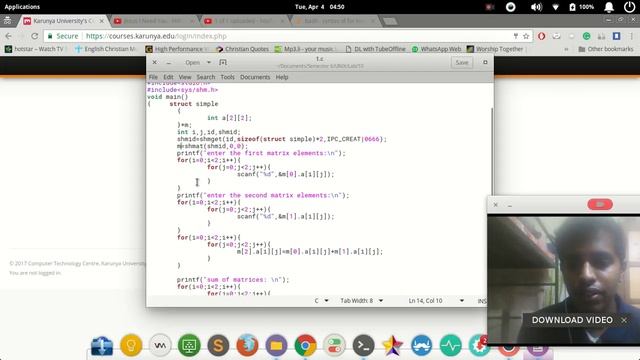The width and height of the screenshot is (640, 360).
Task: Open the file manager folder icon in dock
Action: (x=276, y=346)
